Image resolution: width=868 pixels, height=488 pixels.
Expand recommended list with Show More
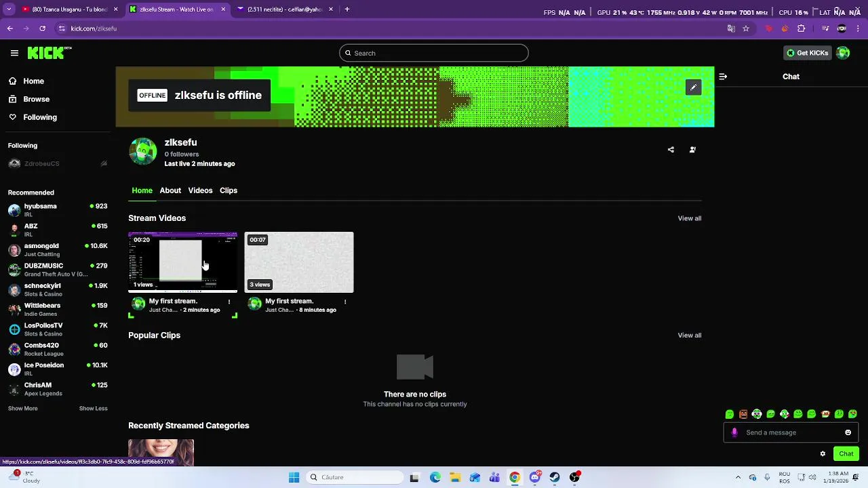click(22, 409)
